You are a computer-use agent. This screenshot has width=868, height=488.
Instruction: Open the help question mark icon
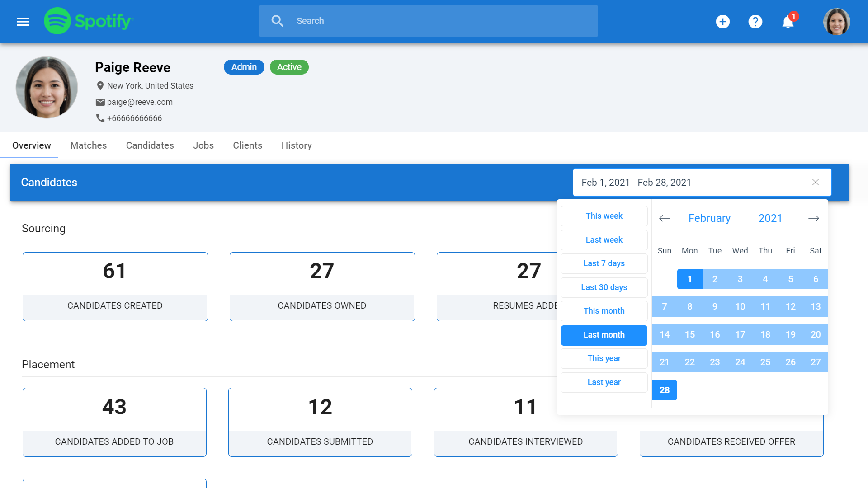[x=755, y=22]
